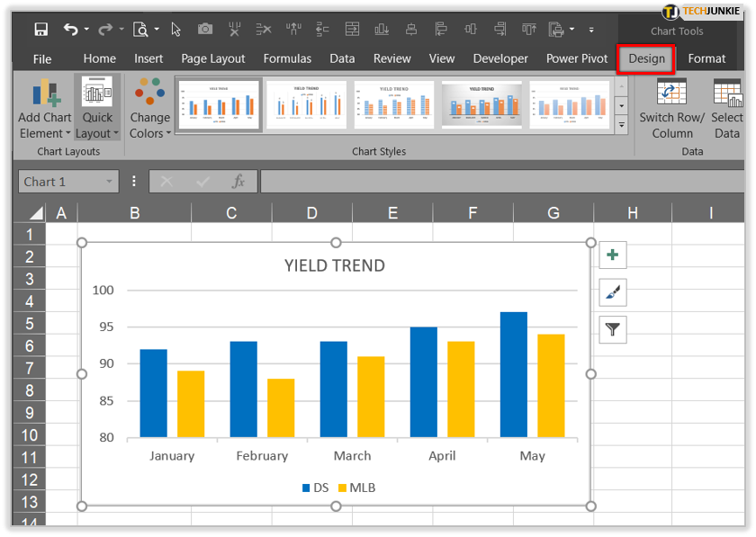This screenshot has width=756, height=537.
Task: Switch to the Developer tab
Action: pos(500,58)
